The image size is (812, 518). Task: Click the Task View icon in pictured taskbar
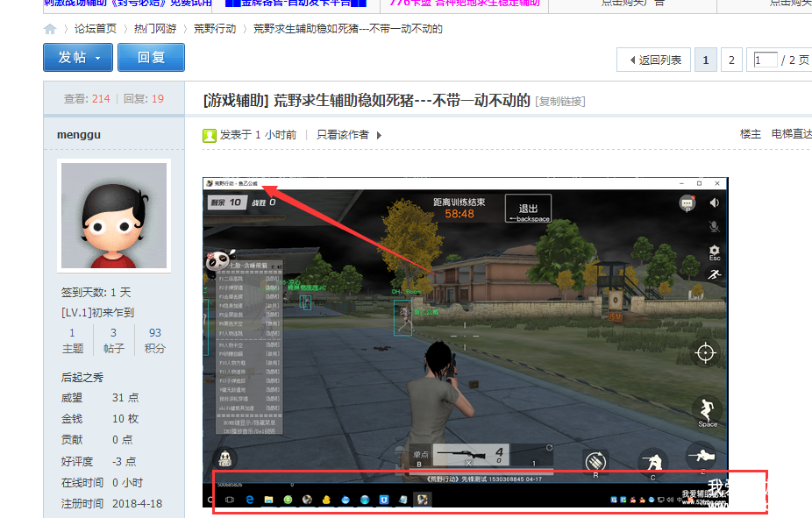pyautogui.click(x=230, y=500)
